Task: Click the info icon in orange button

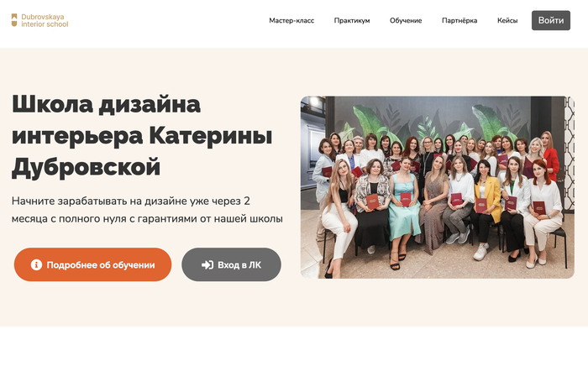Action: (36, 265)
